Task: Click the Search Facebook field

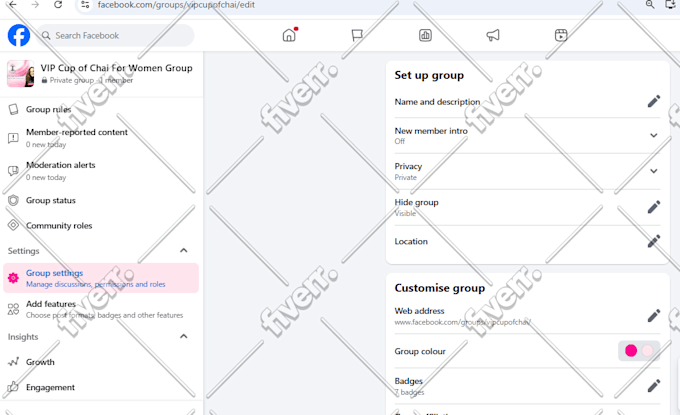Action: tap(115, 36)
